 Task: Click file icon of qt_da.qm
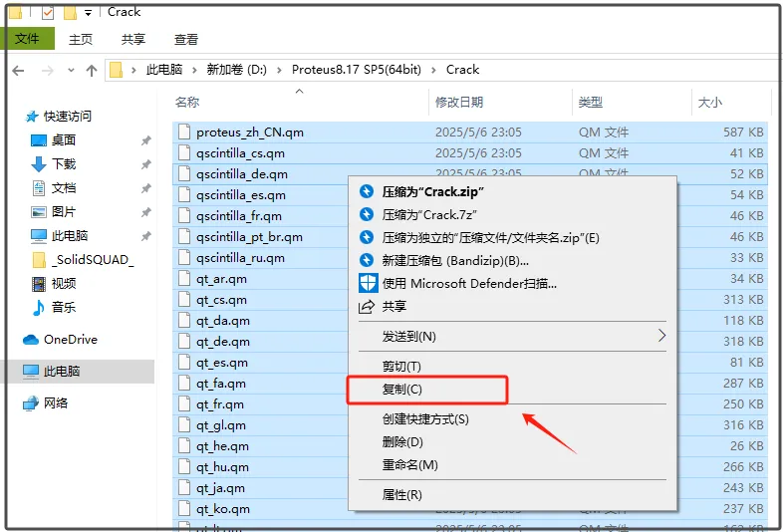click(184, 320)
